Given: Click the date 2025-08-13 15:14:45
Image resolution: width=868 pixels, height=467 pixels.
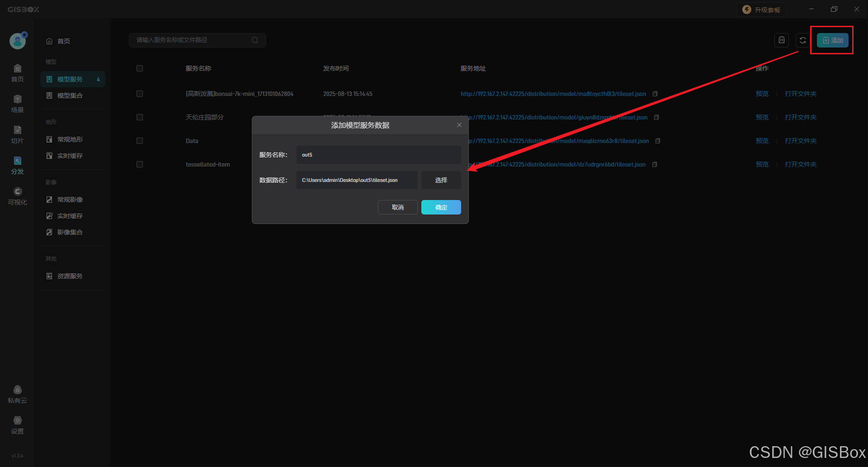Looking at the screenshot, I should click(x=348, y=94).
